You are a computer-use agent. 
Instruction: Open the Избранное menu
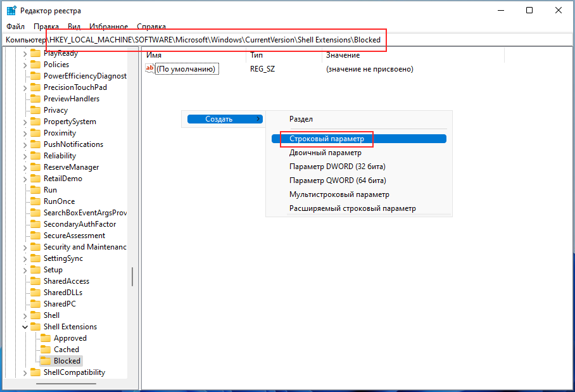point(108,27)
